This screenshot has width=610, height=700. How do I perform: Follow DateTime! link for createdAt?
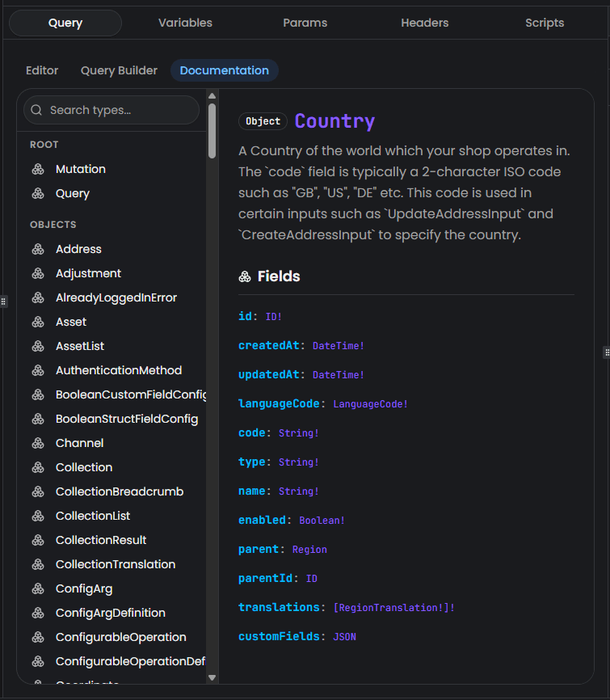tap(339, 345)
